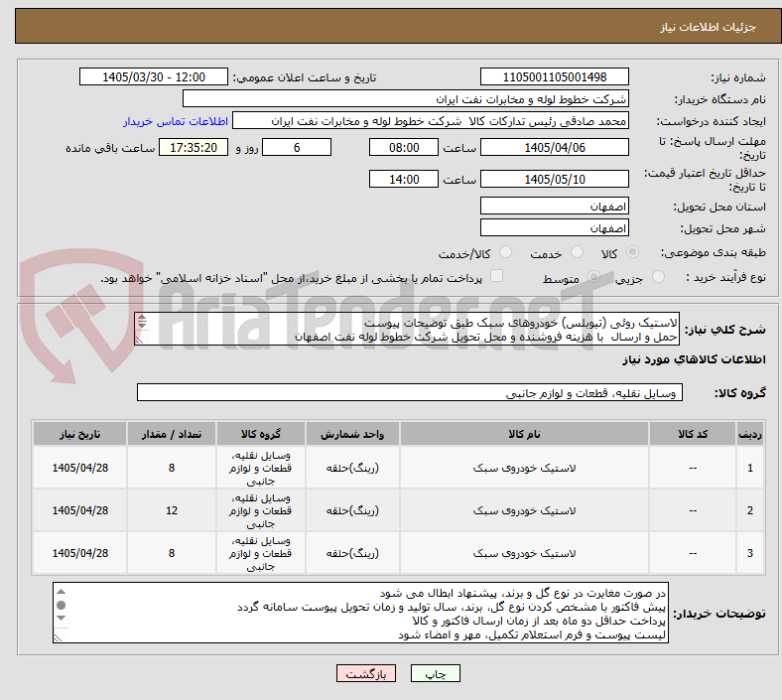The height and width of the screenshot is (700, 782).
Task: Click the گروه کالا field
Action: click(410, 392)
